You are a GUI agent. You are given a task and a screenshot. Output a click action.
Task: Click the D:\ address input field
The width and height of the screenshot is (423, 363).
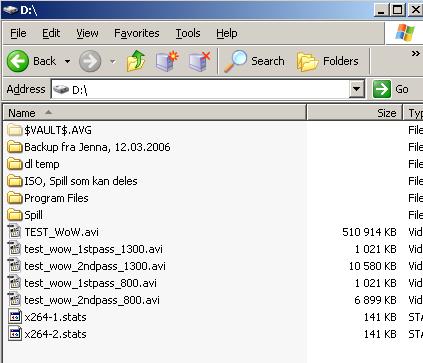pos(200,89)
